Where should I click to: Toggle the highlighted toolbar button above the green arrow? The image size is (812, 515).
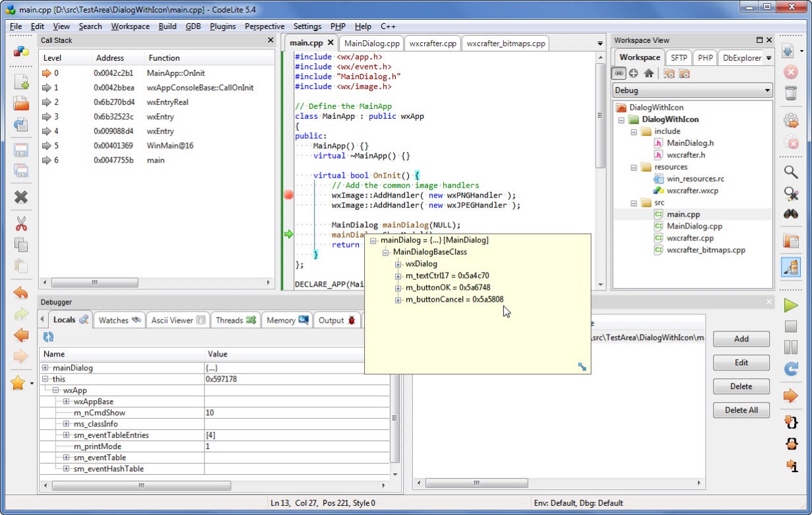790,267
